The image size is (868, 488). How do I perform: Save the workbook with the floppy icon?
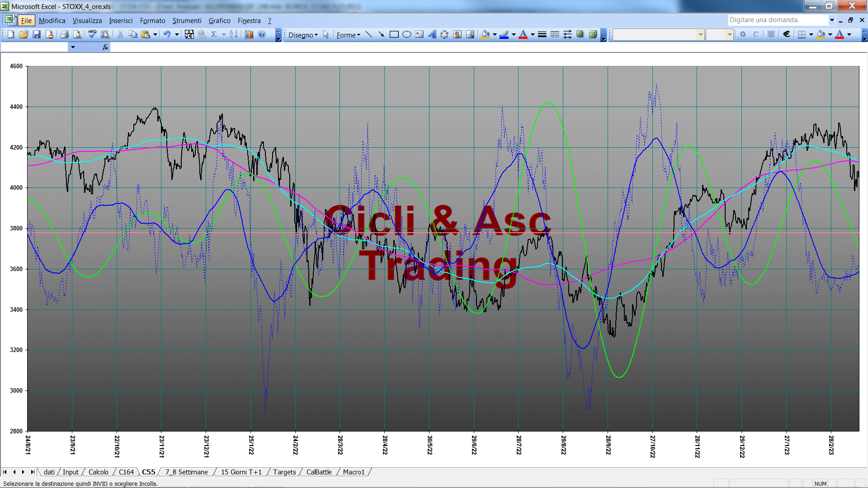[x=37, y=34]
